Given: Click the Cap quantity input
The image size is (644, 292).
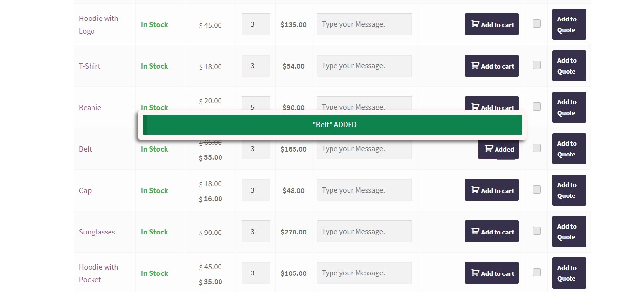Looking at the screenshot, I should pyautogui.click(x=256, y=190).
